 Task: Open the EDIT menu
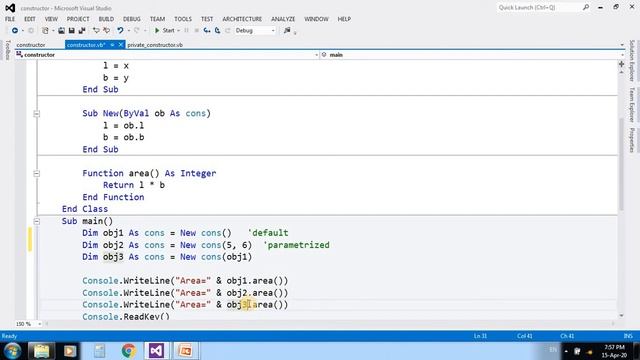pos(30,19)
